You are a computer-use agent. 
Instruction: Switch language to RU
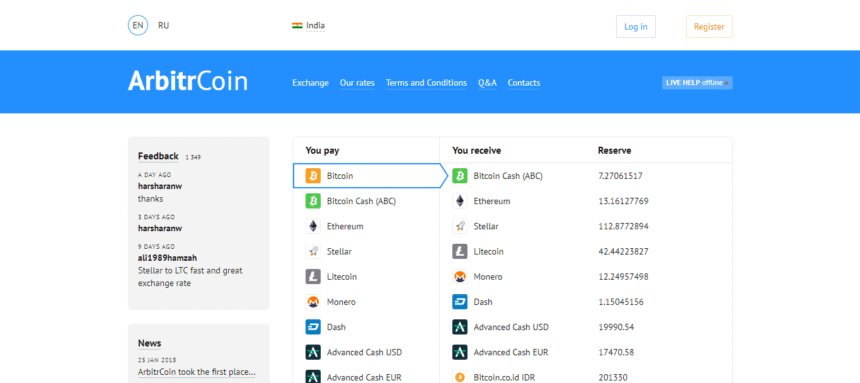click(x=163, y=26)
